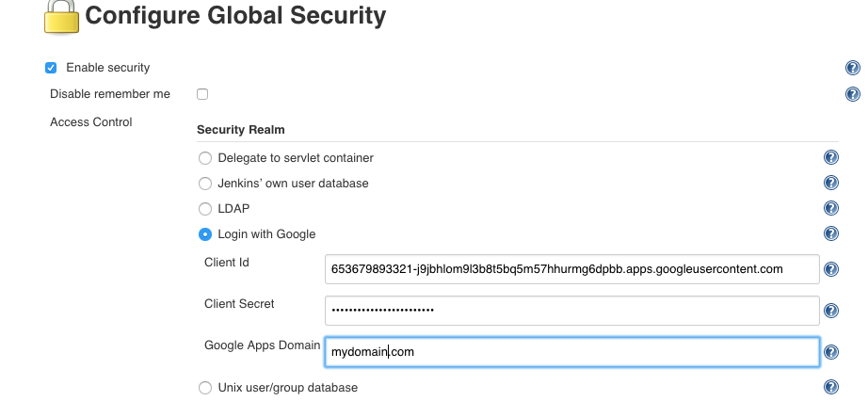Click the yellow padlock security icon

61,17
